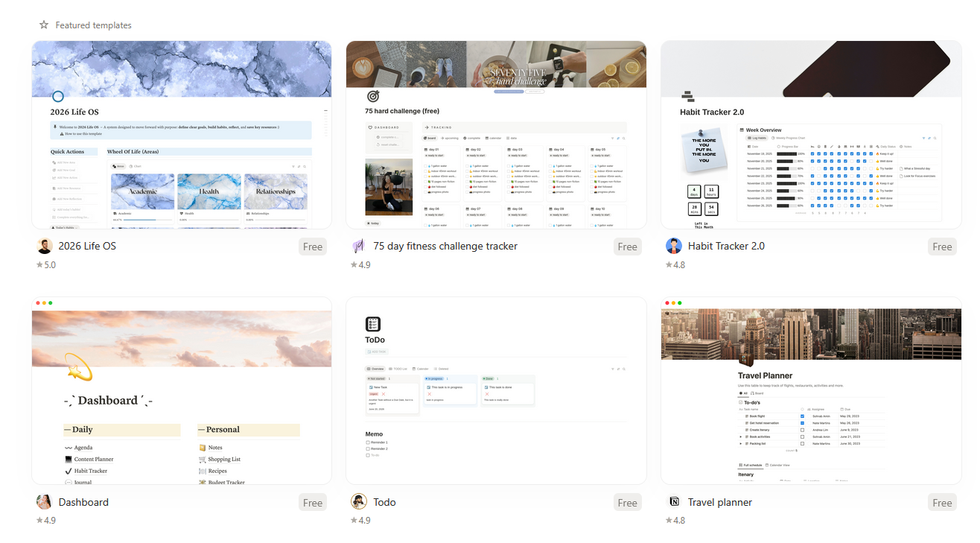Expand the Packing list row
Viewport: 980px width, 543px height.
coord(740,444)
